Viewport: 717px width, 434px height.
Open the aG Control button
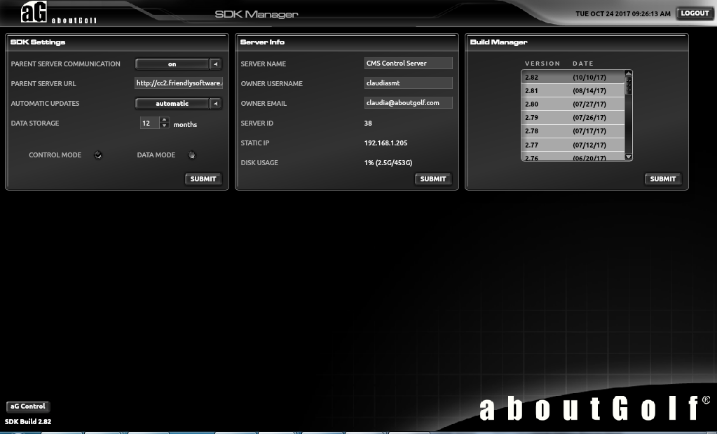pos(28,406)
